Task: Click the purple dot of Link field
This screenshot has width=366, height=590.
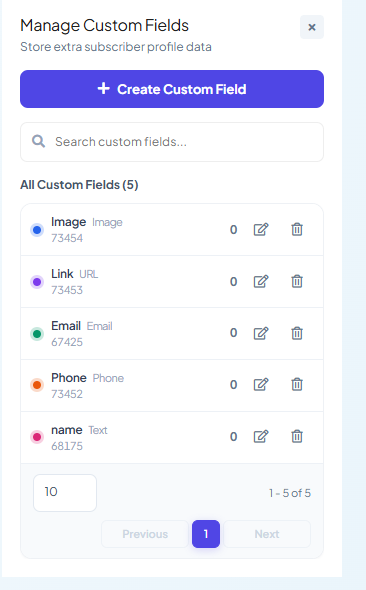Action: point(37,282)
